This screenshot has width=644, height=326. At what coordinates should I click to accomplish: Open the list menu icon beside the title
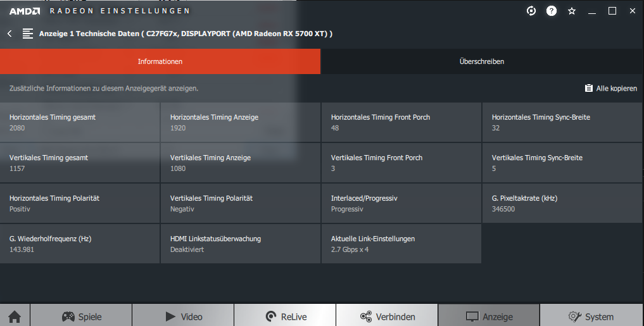(x=27, y=34)
